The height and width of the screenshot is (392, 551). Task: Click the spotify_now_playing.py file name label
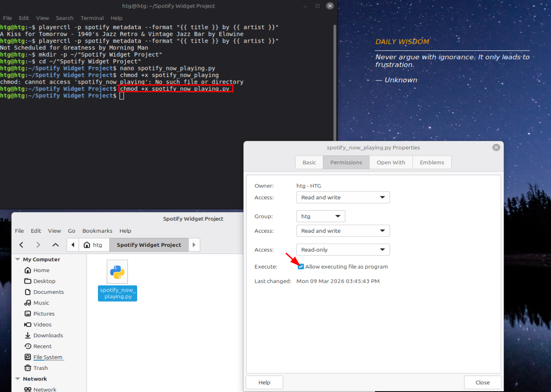pos(118,293)
